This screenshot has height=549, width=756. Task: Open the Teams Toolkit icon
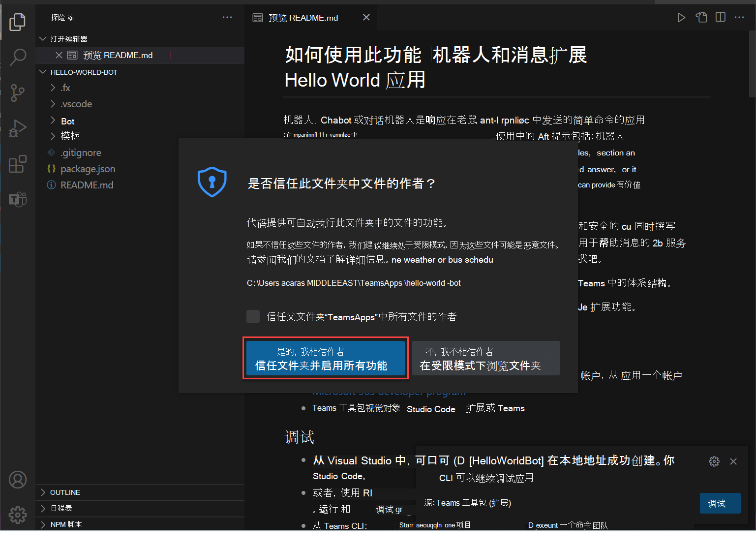18,199
